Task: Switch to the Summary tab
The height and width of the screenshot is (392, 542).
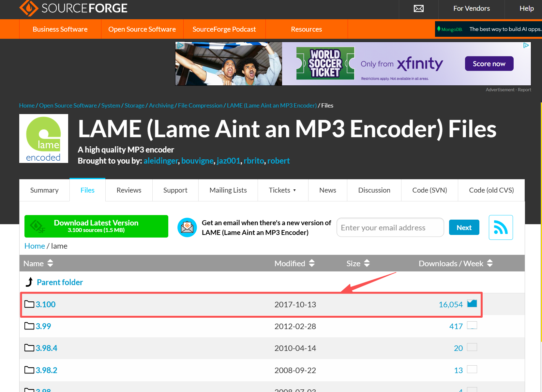Action: click(44, 190)
